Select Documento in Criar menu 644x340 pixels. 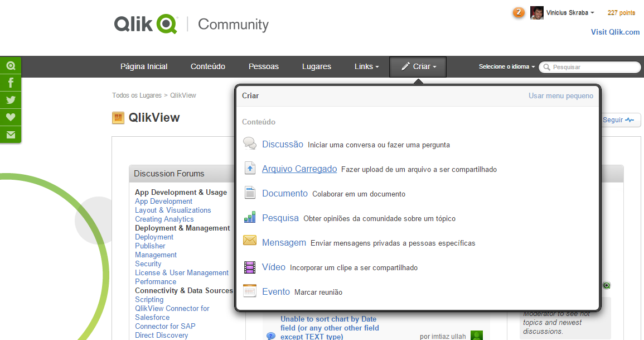[x=284, y=193]
